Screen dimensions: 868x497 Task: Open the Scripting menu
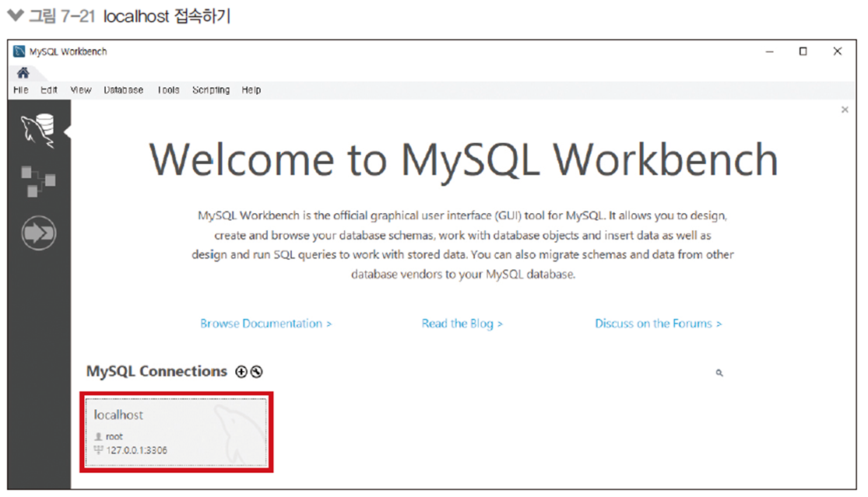pos(211,89)
